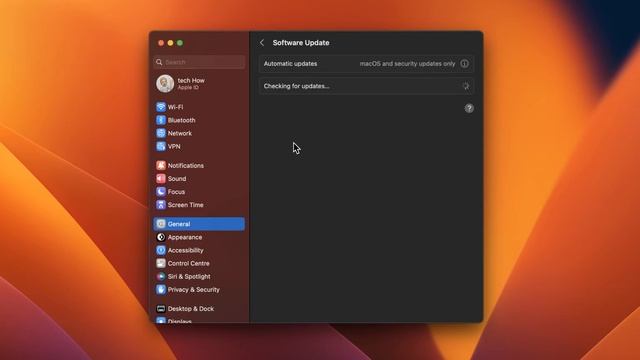Image resolution: width=640 pixels, height=360 pixels.
Task: Click the tech How profile avatar
Action: pos(165,84)
